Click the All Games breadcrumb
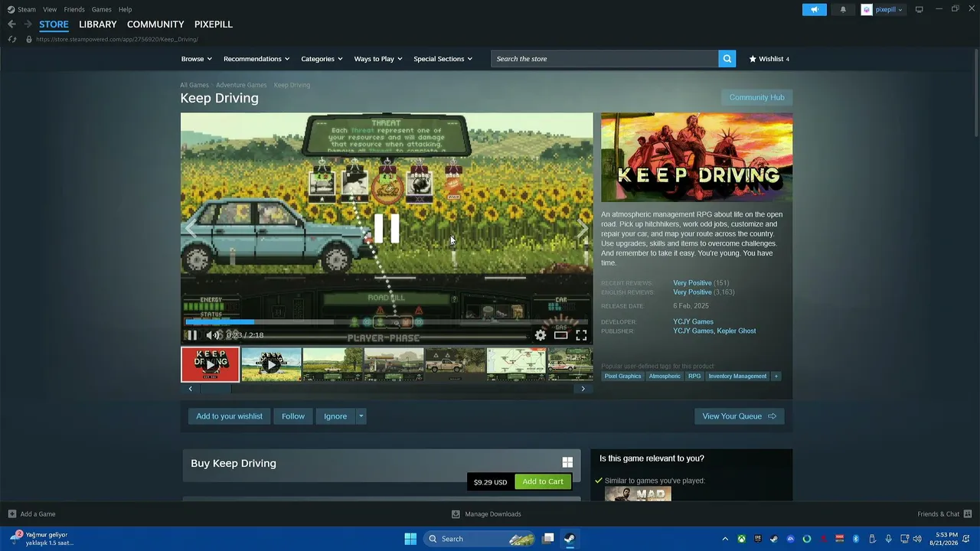980x551 pixels. [194, 85]
